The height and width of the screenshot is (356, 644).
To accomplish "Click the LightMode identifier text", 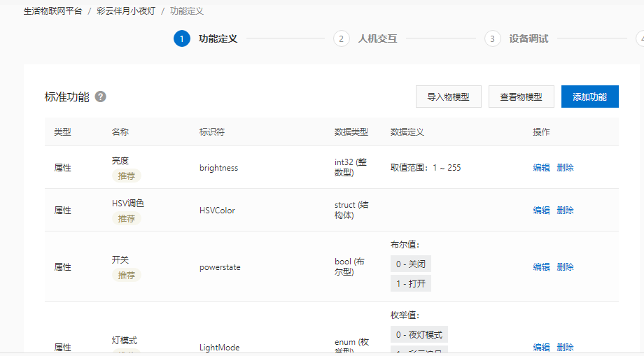I will (219, 348).
